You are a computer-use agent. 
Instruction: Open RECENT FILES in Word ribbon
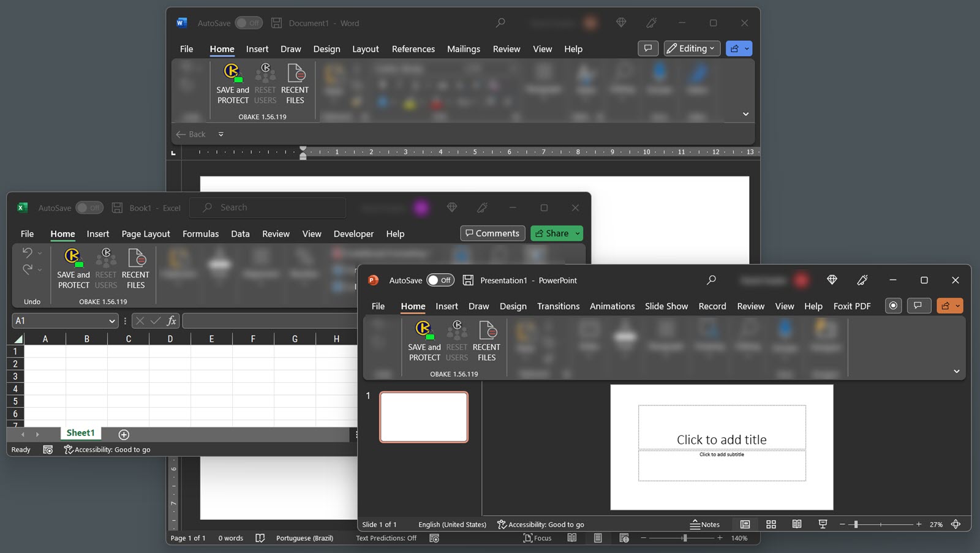295,83
